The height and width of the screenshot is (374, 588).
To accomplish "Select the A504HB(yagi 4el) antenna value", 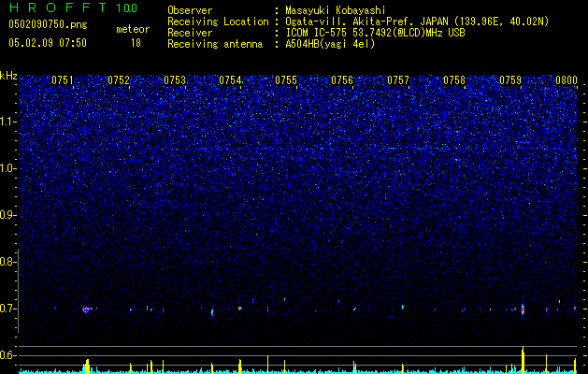I will click(330, 44).
